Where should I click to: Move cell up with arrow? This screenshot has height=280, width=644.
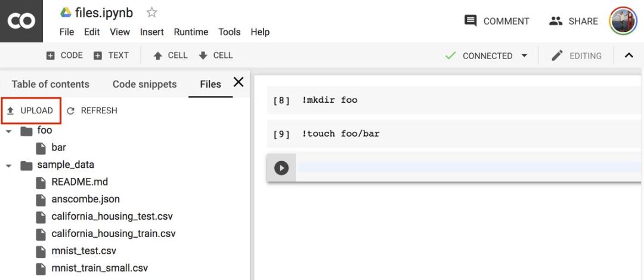click(171, 56)
